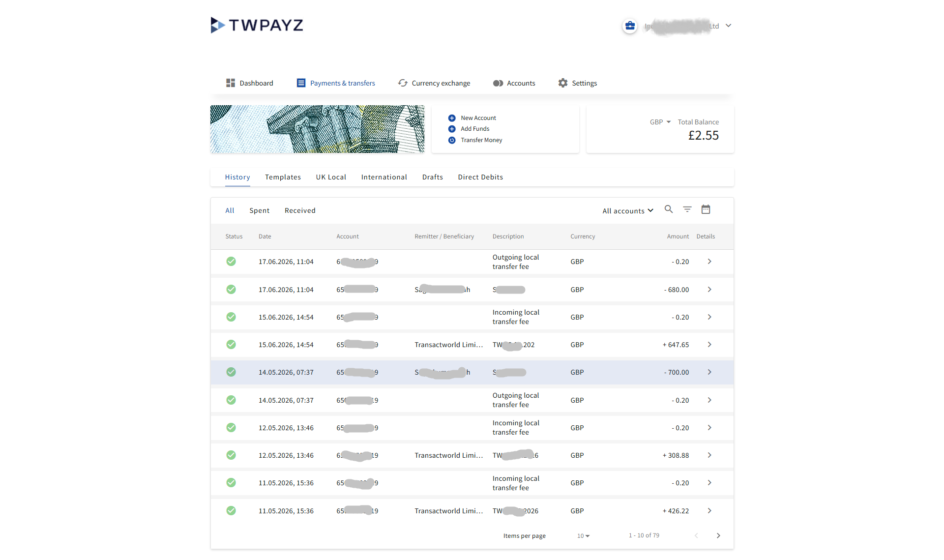The image size is (944, 560).
Task: Click the Currency exchange arrows icon
Action: 403,83
